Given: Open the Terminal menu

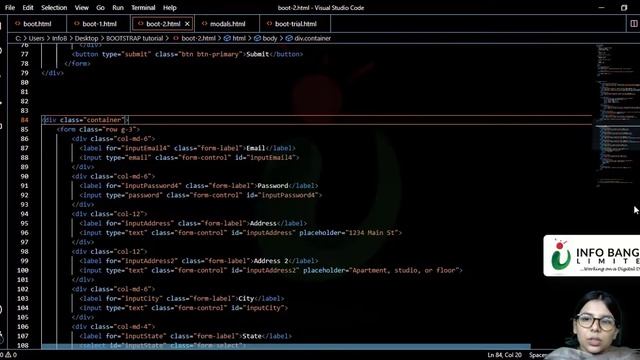Looking at the screenshot, I should pos(143,8).
